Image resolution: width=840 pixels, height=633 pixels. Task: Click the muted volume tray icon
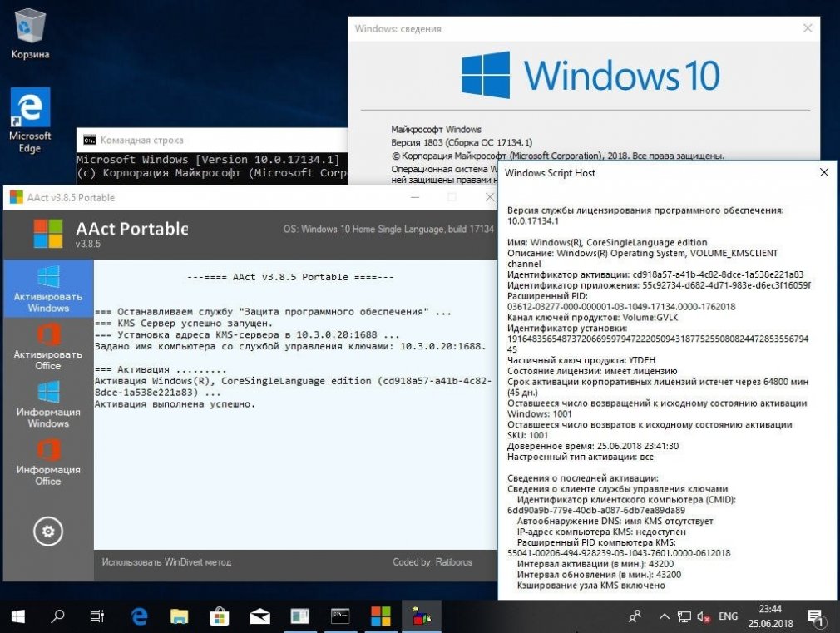click(704, 617)
